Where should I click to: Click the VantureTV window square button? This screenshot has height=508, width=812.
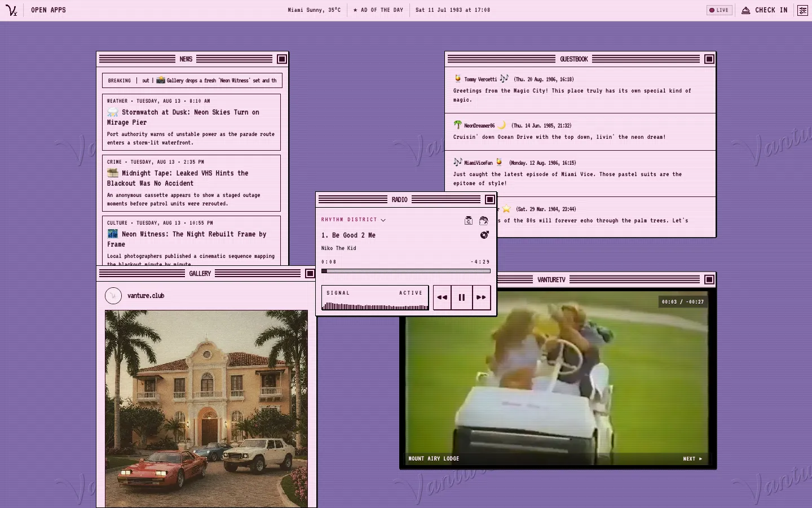pos(709,279)
